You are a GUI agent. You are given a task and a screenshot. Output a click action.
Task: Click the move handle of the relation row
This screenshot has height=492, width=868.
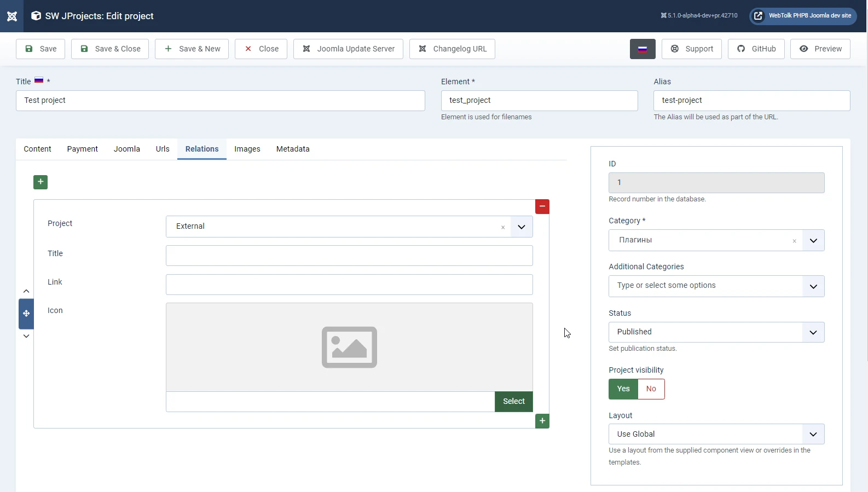pyautogui.click(x=26, y=314)
